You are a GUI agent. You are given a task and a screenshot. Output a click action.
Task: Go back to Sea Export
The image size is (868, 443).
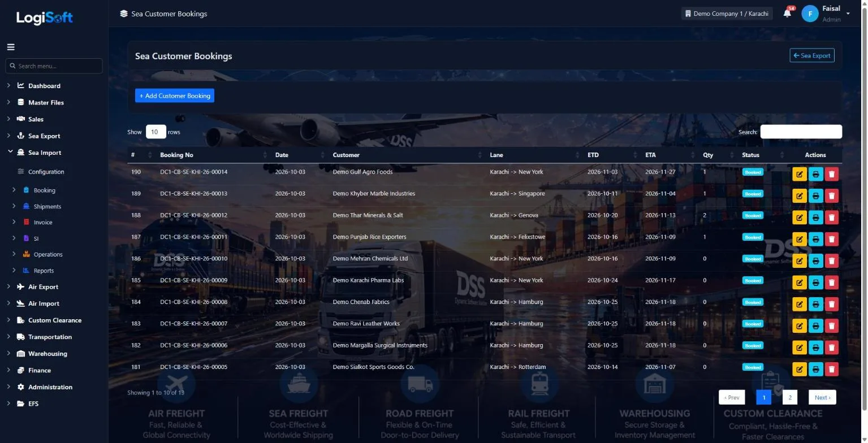pos(812,55)
